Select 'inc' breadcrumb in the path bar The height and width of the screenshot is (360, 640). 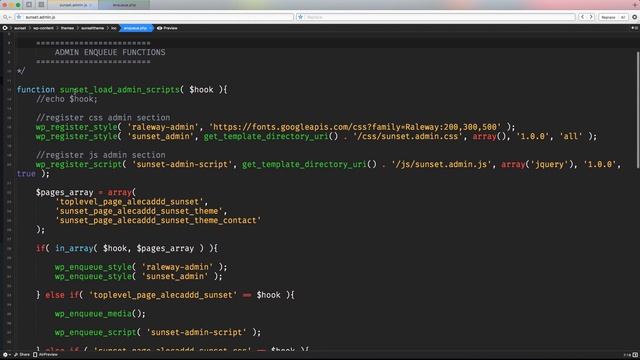click(113, 28)
